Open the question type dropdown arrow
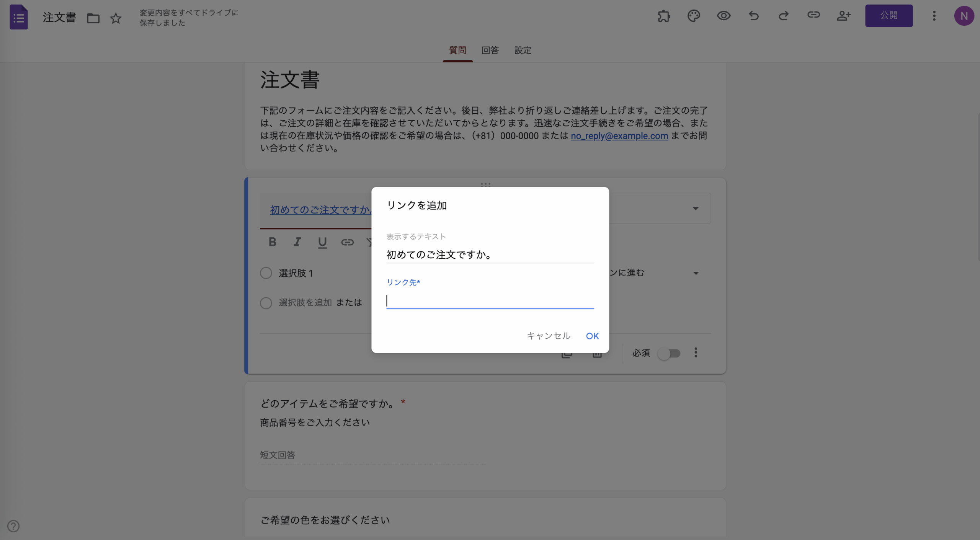This screenshot has width=980, height=540. pos(696,209)
